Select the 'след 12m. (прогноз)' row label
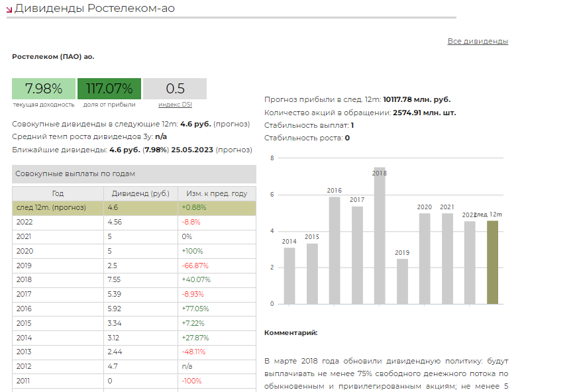Screen dimensions: 577x392 coord(51,207)
